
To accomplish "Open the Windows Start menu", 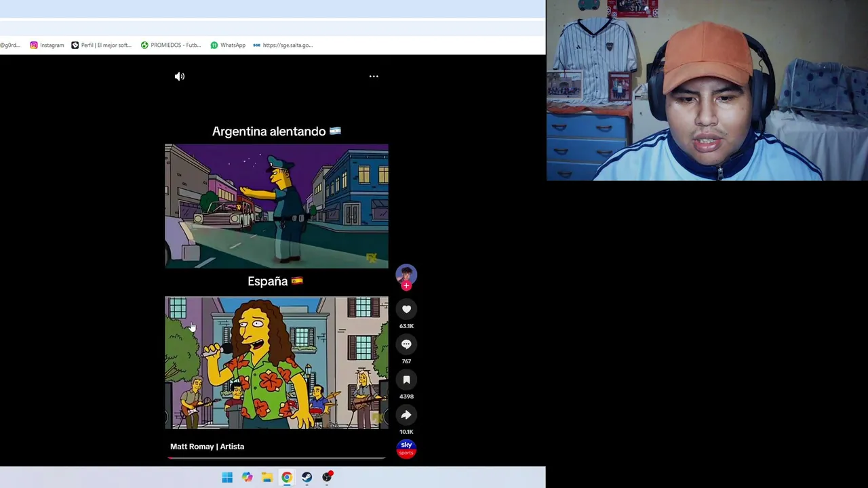I will point(227,477).
